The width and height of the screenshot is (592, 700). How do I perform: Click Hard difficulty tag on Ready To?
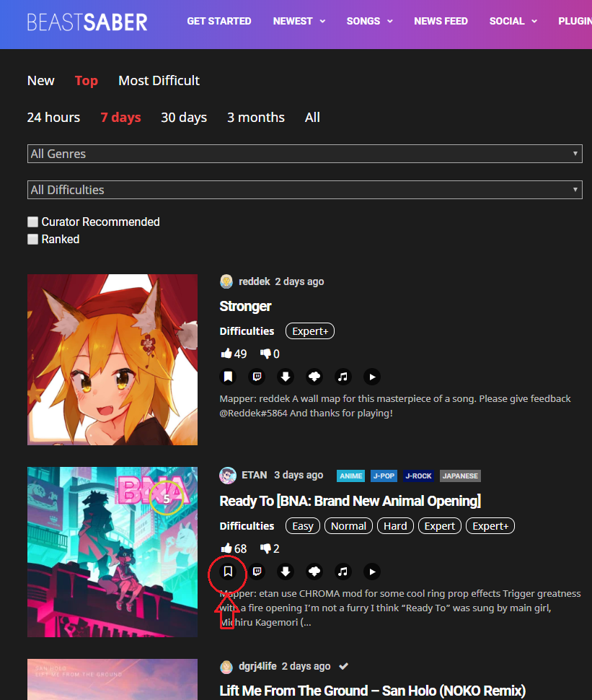pos(395,526)
